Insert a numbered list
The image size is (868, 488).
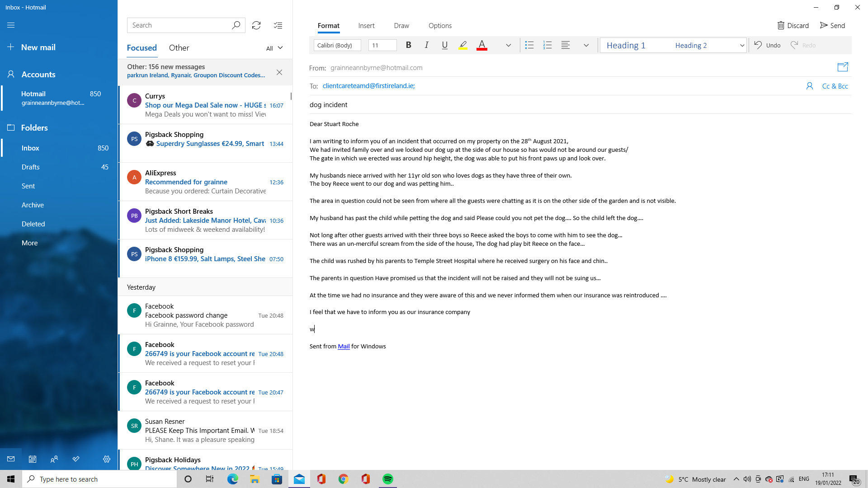[547, 45]
